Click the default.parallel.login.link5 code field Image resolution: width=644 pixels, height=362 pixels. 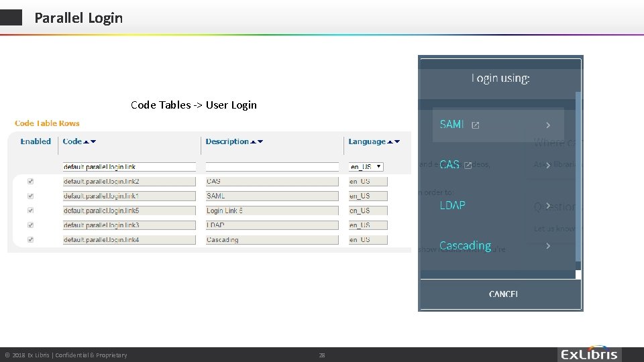click(x=129, y=210)
